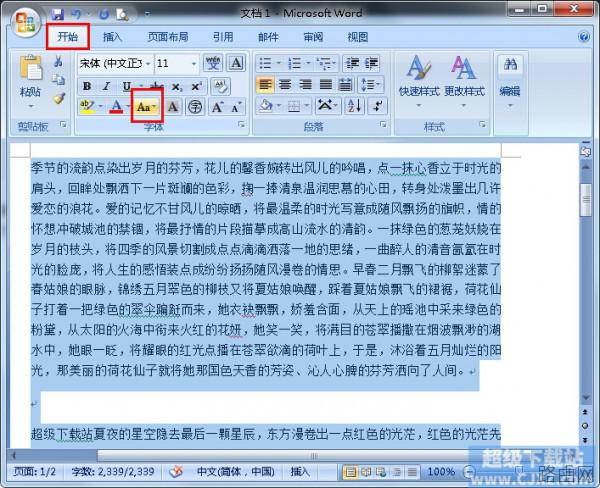Open the 审阅 tab
The height and width of the screenshot is (488, 600).
click(313, 37)
